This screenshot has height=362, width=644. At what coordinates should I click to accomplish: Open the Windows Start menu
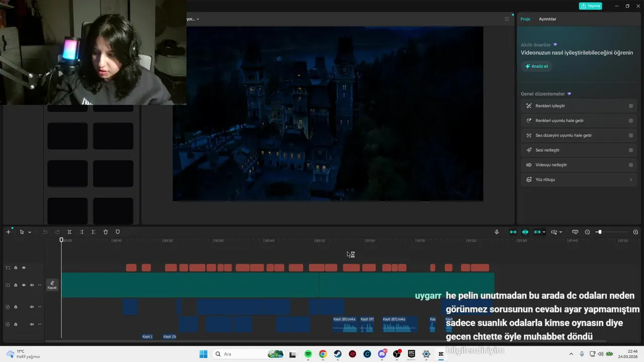(203, 354)
